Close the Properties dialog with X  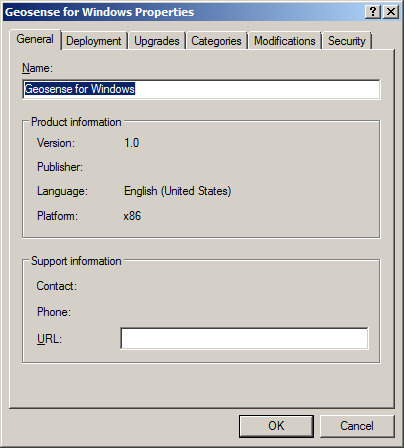click(391, 12)
